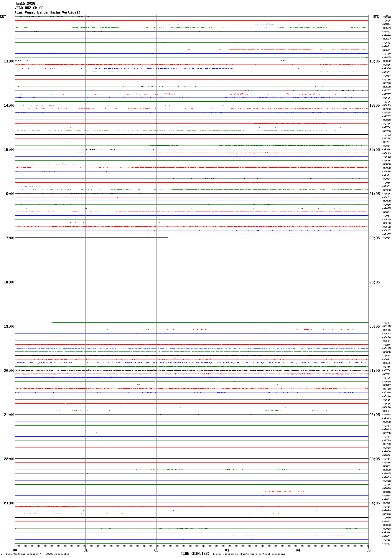Click the 13:00 CST time label
Image resolution: width=392 pixels, height=558 pixels.
9,61
